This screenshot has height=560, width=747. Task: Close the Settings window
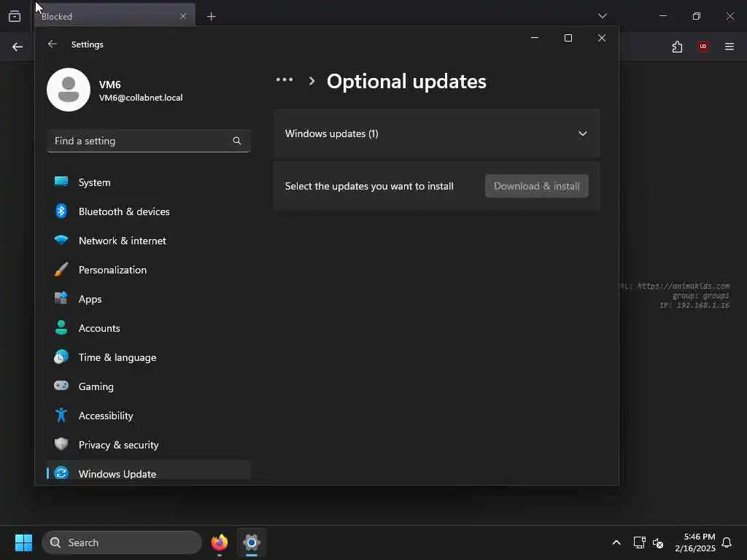click(602, 38)
